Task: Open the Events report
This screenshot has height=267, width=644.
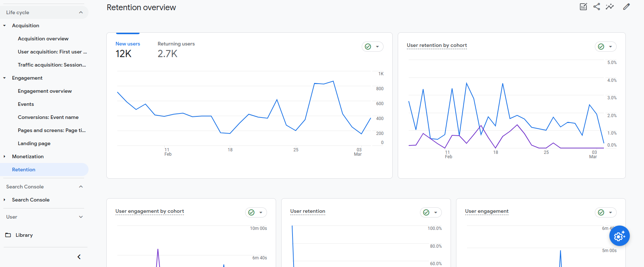Action: click(x=26, y=104)
